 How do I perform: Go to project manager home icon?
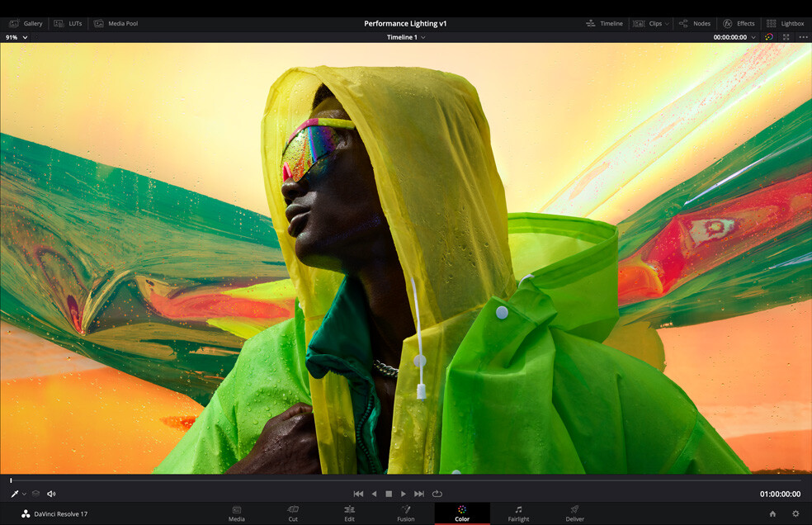(772, 513)
